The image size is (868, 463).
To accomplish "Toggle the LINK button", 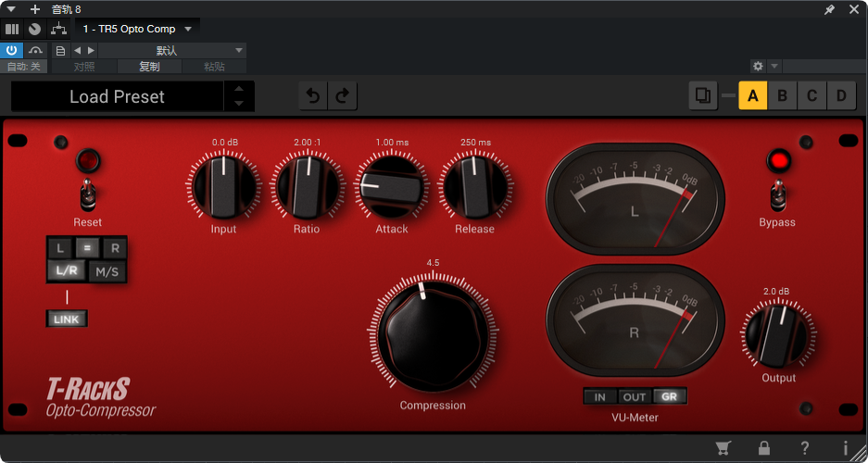I will pyautogui.click(x=67, y=319).
